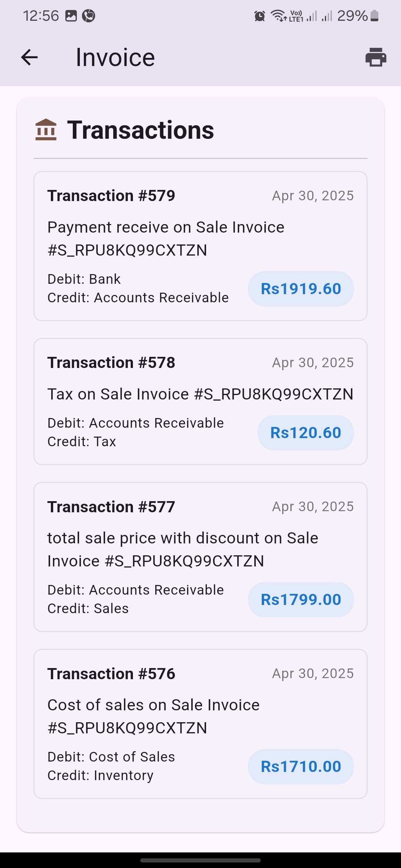
Task: Tap the bank building icon beside Transactions
Action: [x=46, y=130]
